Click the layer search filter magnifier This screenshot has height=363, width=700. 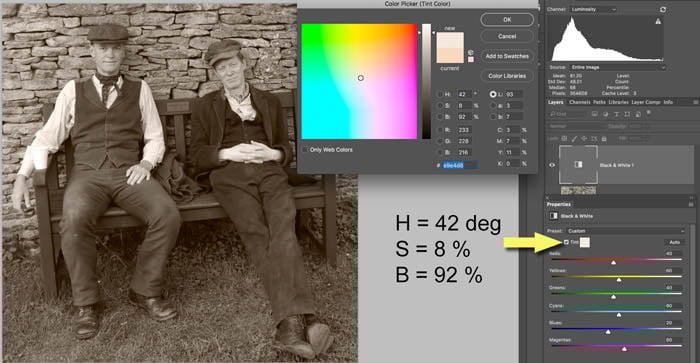point(553,114)
